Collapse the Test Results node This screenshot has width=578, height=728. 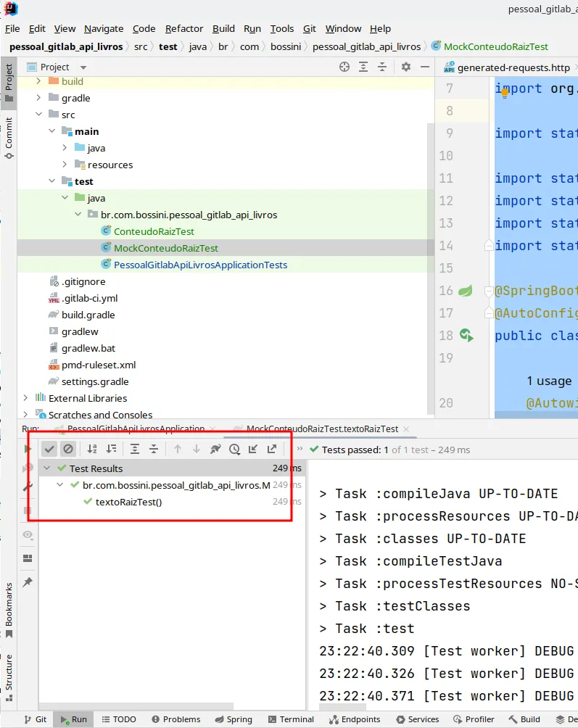(x=47, y=468)
